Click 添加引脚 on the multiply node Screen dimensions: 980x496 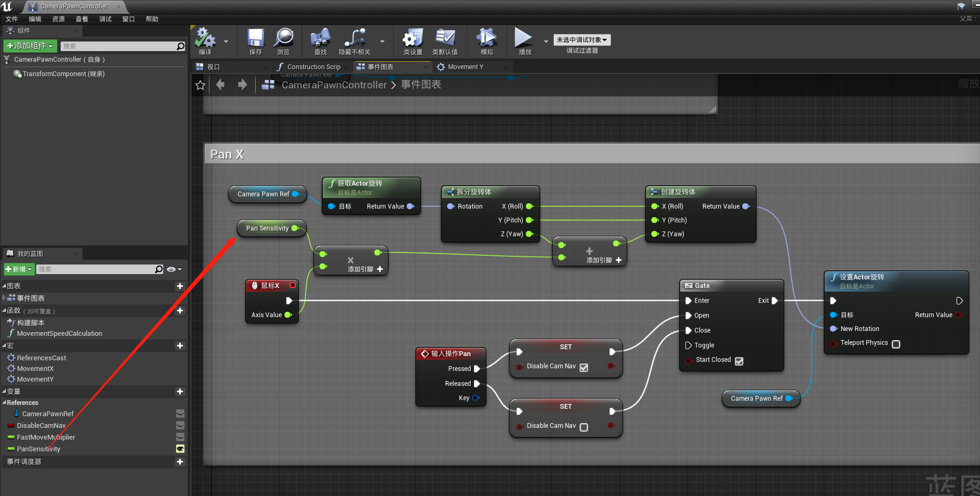[x=365, y=269]
